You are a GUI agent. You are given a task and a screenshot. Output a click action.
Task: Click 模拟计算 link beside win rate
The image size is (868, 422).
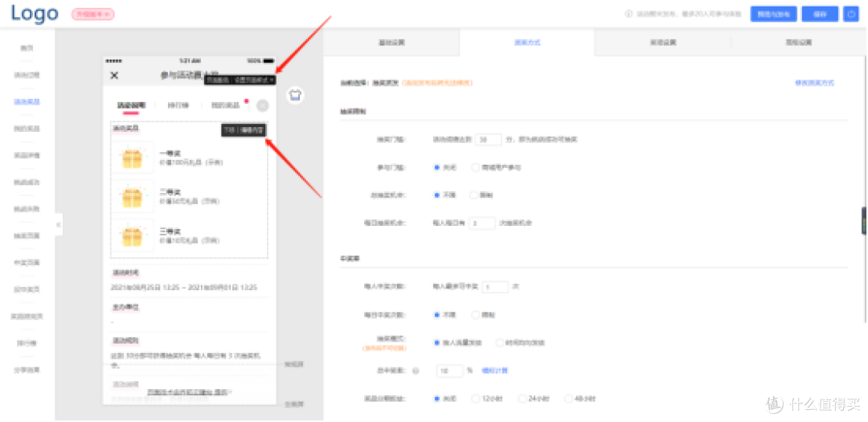[495, 371]
